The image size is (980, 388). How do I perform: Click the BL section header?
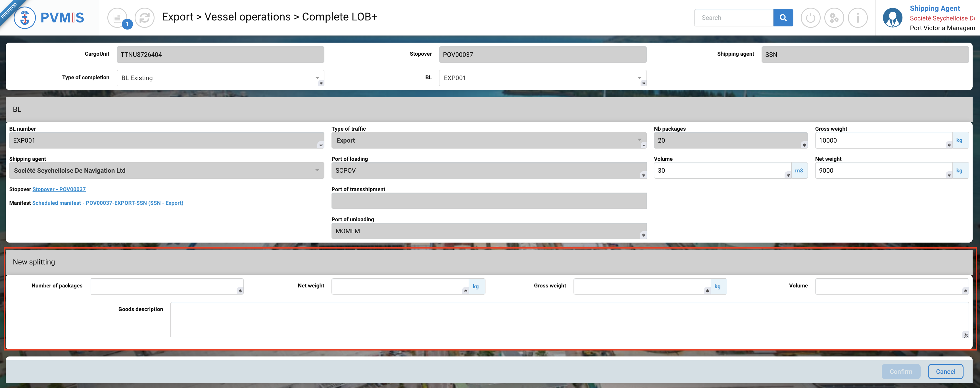(489, 110)
